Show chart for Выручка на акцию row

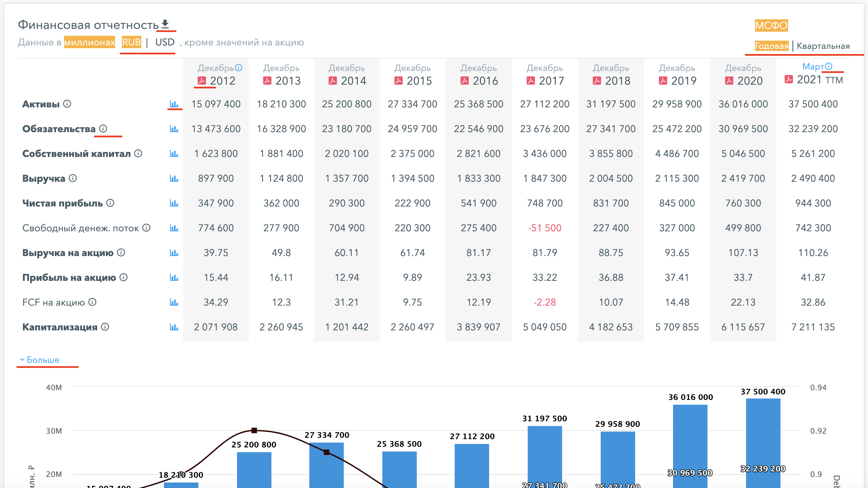174,253
